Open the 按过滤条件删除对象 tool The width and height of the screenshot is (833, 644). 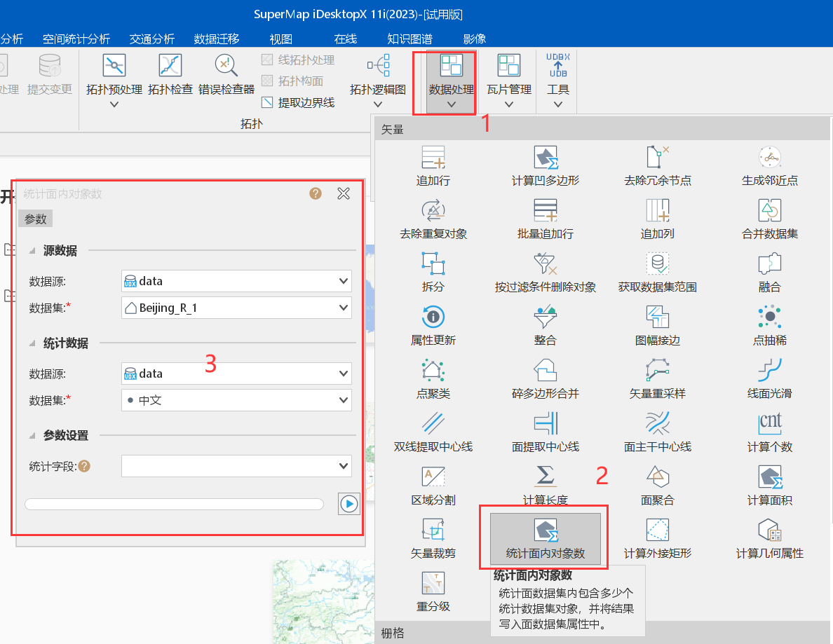coord(545,273)
